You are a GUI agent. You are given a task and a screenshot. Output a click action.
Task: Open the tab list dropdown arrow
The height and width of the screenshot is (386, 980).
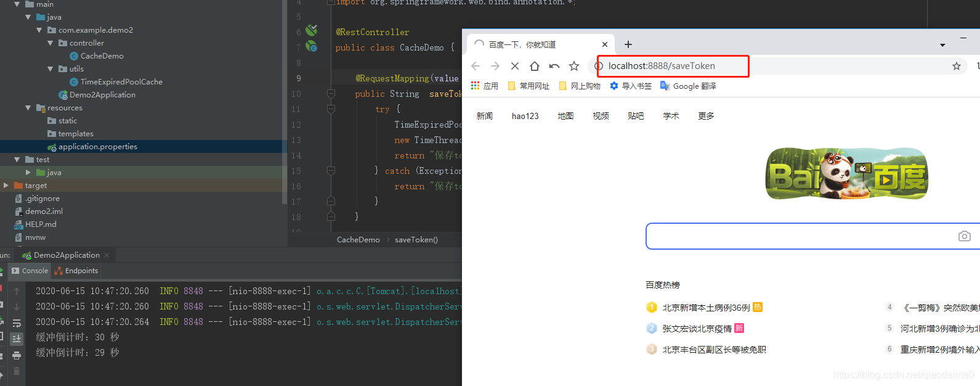coord(942,45)
